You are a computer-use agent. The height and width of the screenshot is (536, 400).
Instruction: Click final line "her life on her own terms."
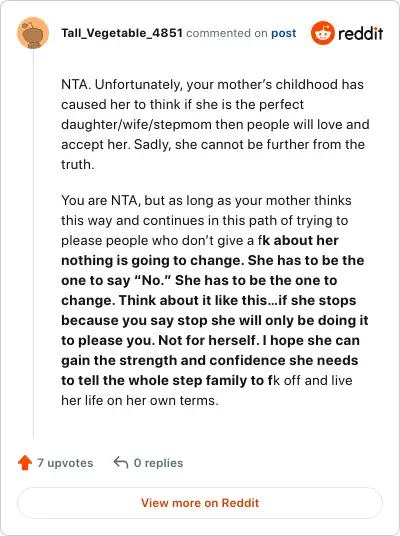(x=139, y=400)
